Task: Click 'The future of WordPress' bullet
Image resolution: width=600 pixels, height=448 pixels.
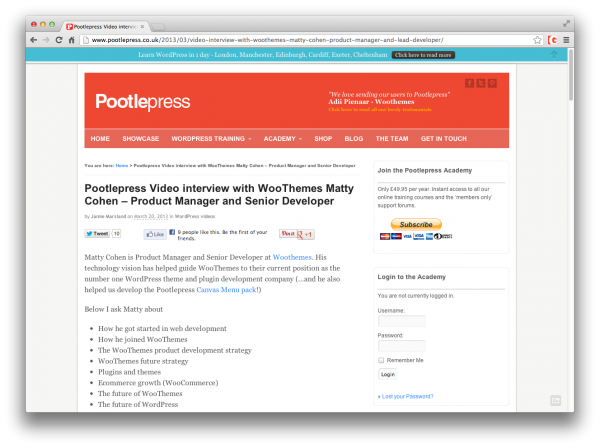Action: click(x=138, y=404)
